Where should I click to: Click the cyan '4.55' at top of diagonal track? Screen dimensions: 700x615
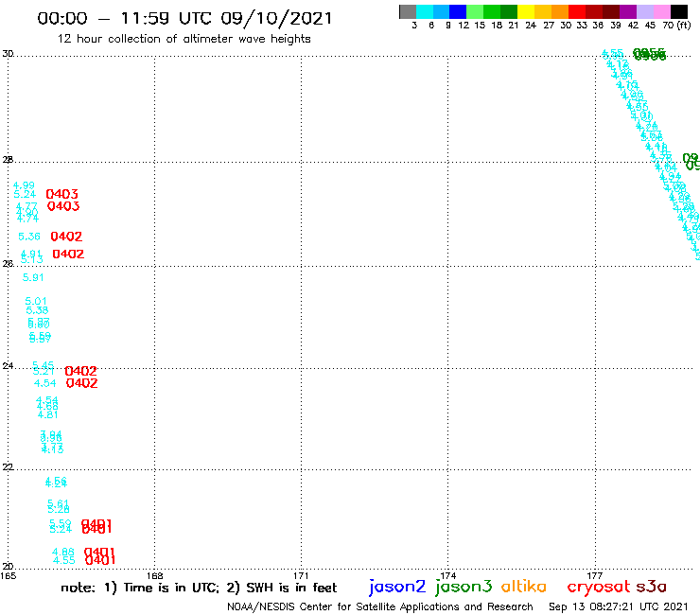point(613,54)
